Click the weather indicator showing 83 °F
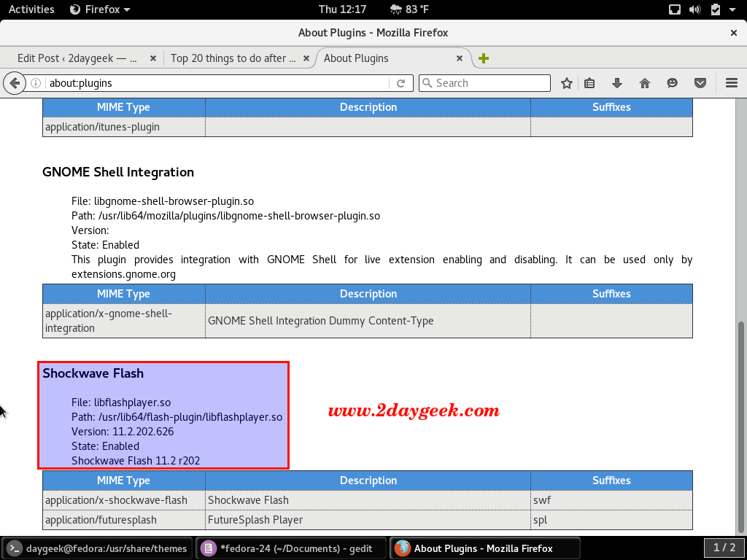This screenshot has width=747, height=560. pyautogui.click(x=409, y=9)
